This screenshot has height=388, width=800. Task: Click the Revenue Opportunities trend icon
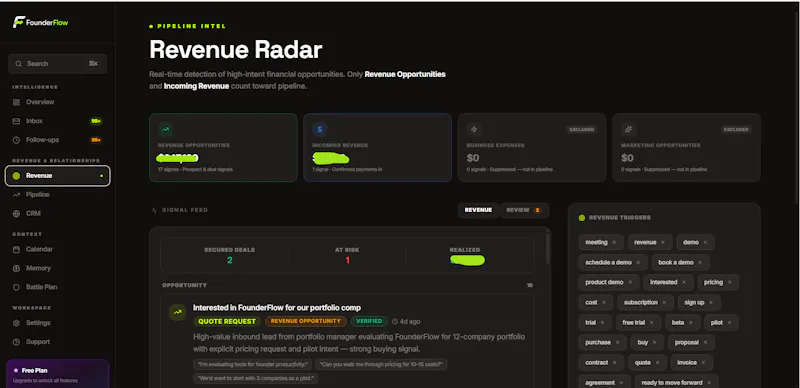point(165,130)
